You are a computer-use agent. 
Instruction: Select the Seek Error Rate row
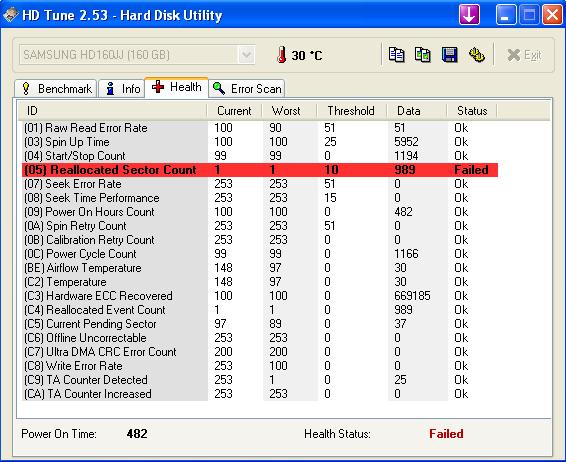click(260, 184)
